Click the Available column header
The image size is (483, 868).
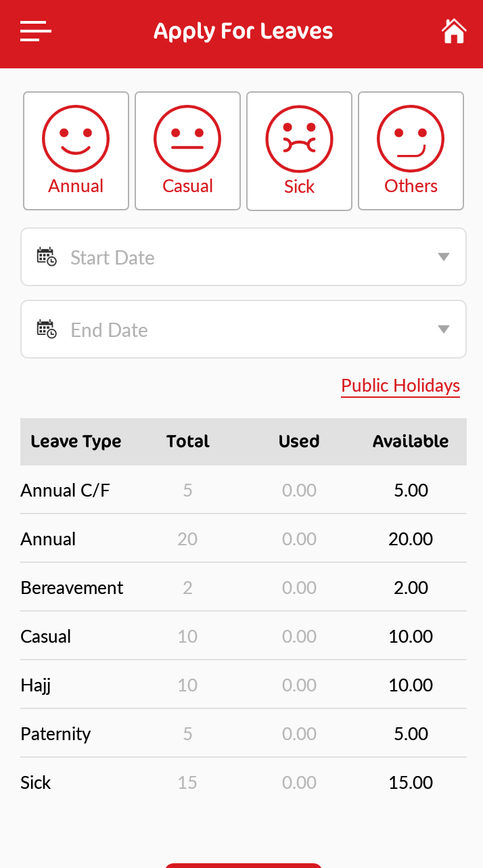coord(411,442)
